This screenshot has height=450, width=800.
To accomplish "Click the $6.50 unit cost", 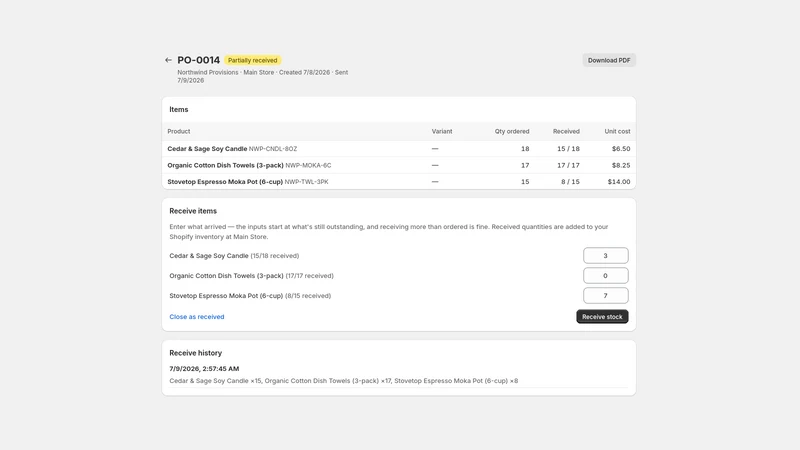I will coord(621,149).
